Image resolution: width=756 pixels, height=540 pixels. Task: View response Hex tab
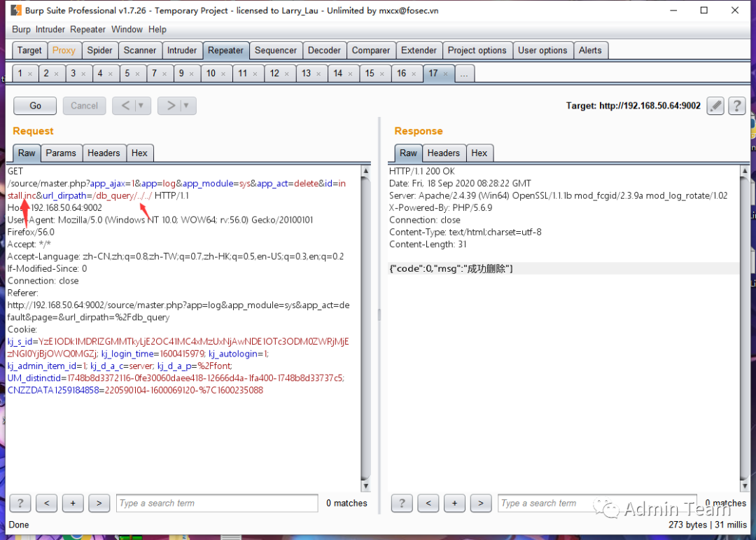point(479,153)
